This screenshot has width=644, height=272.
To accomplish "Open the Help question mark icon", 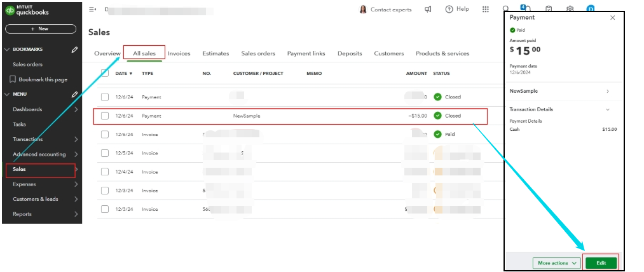I will pos(449,9).
